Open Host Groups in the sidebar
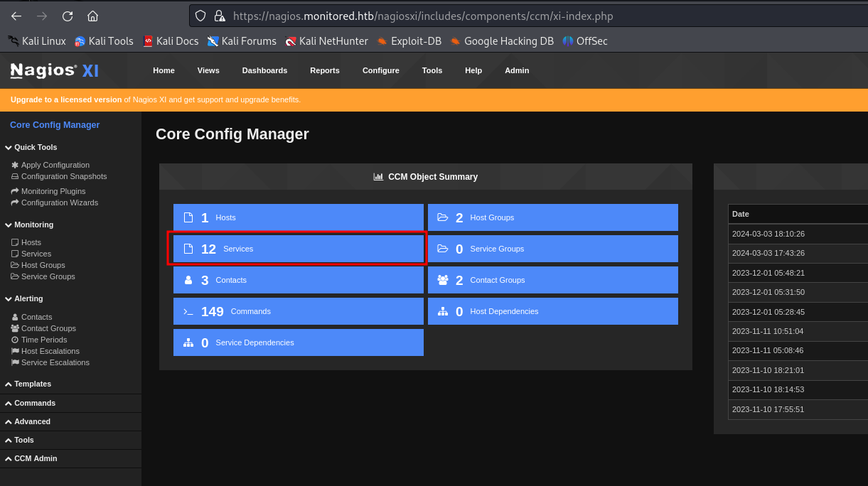 click(x=38, y=265)
